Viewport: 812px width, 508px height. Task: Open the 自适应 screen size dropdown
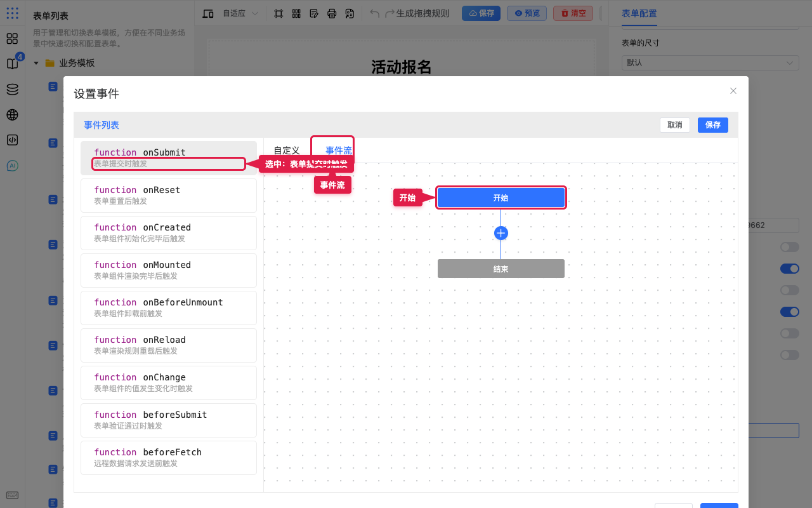240,13
